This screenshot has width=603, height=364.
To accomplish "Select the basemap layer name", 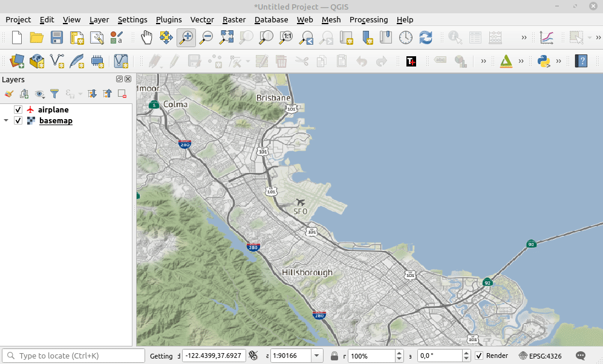I will 56,121.
